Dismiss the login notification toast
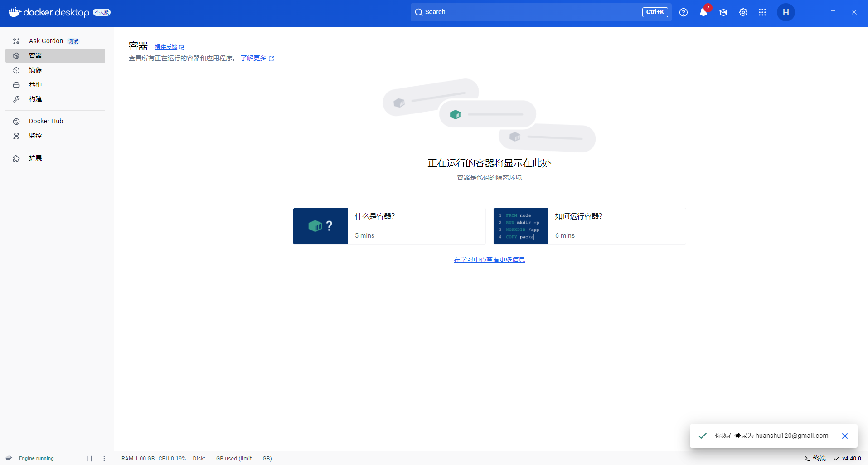 [845, 436]
